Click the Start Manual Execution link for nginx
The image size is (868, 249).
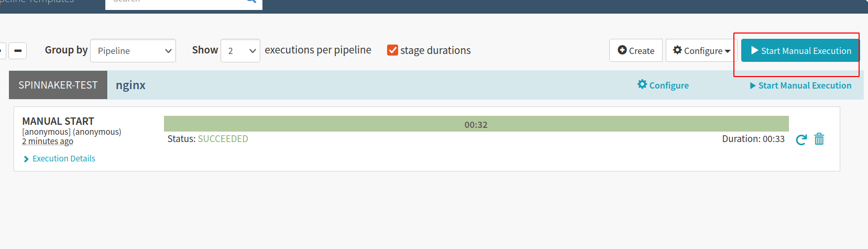point(805,85)
